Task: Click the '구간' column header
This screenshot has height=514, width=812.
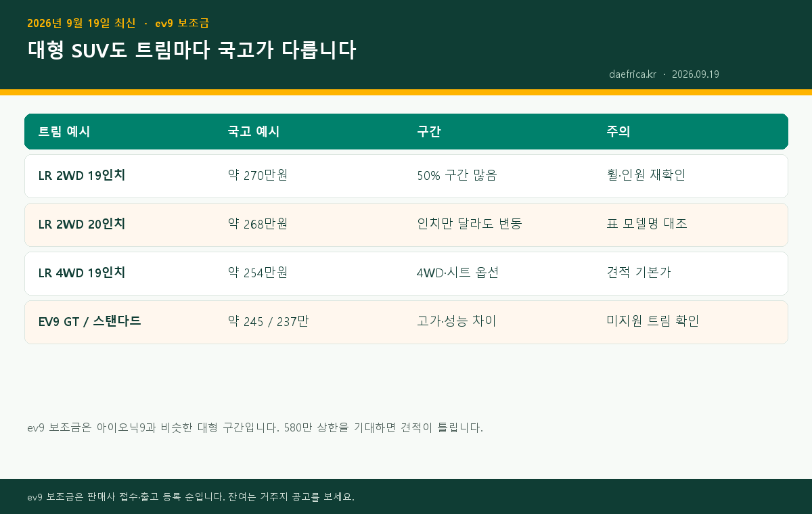Action: tap(430, 132)
